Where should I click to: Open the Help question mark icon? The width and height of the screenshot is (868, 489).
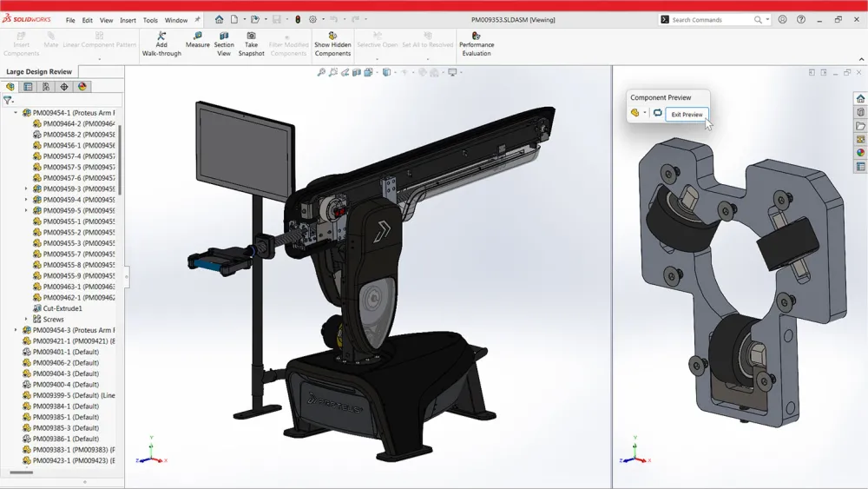[801, 19]
